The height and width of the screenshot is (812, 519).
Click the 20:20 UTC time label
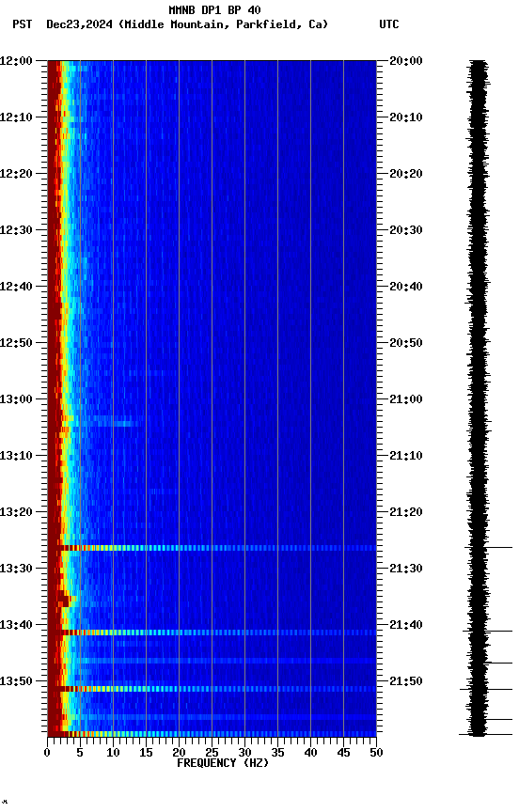tap(406, 174)
